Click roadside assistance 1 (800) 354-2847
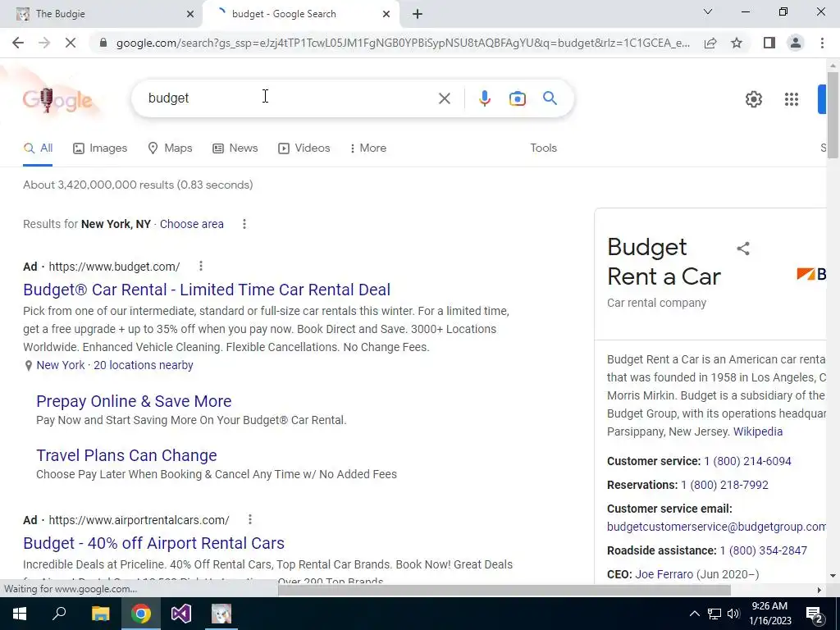The height and width of the screenshot is (630, 840). [x=764, y=550]
